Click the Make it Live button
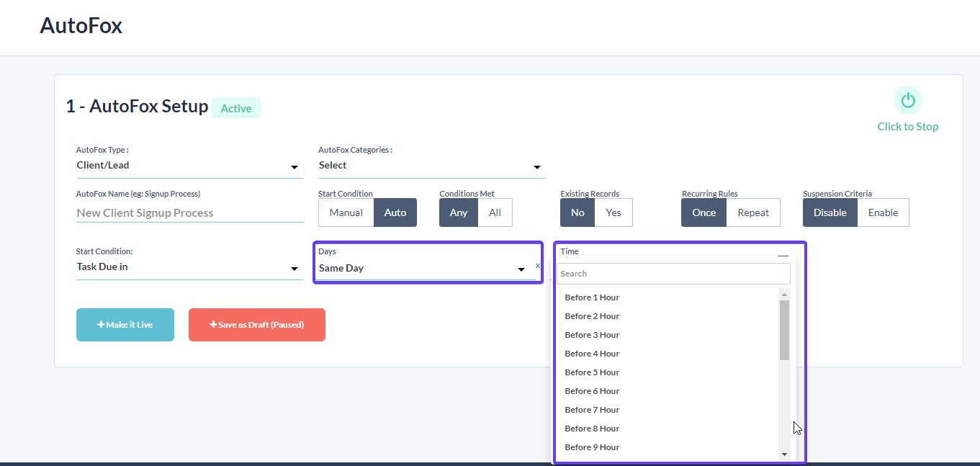Screen dimensions: 980x466 125,324
